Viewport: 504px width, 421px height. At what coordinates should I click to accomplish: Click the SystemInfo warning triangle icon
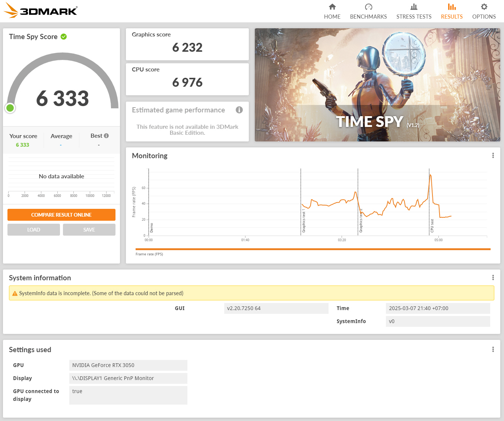[x=15, y=293]
